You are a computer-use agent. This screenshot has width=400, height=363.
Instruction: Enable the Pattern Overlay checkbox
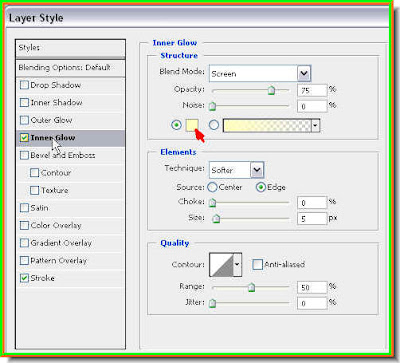coord(24,260)
